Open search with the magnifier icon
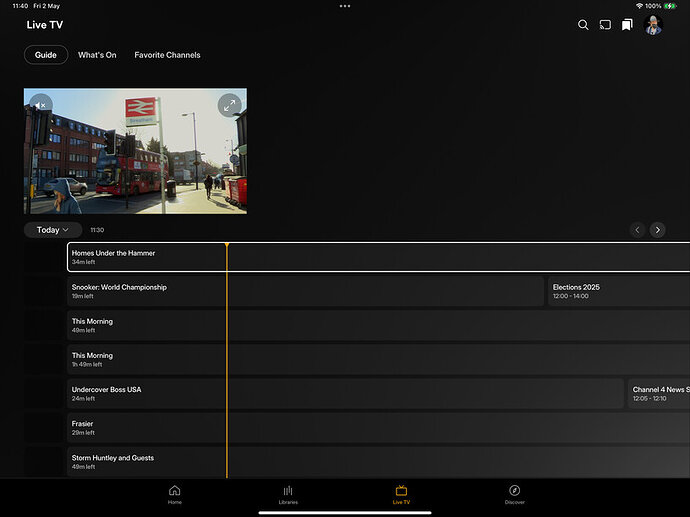Viewport: 690px width, 517px height. [583, 25]
